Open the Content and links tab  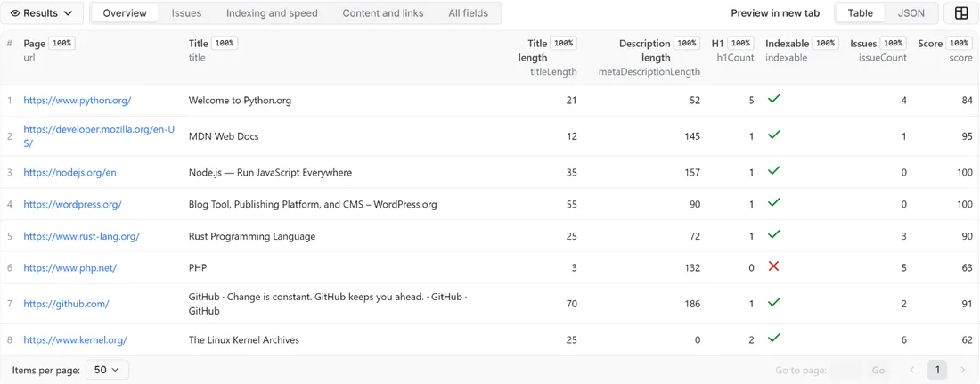[x=382, y=13]
